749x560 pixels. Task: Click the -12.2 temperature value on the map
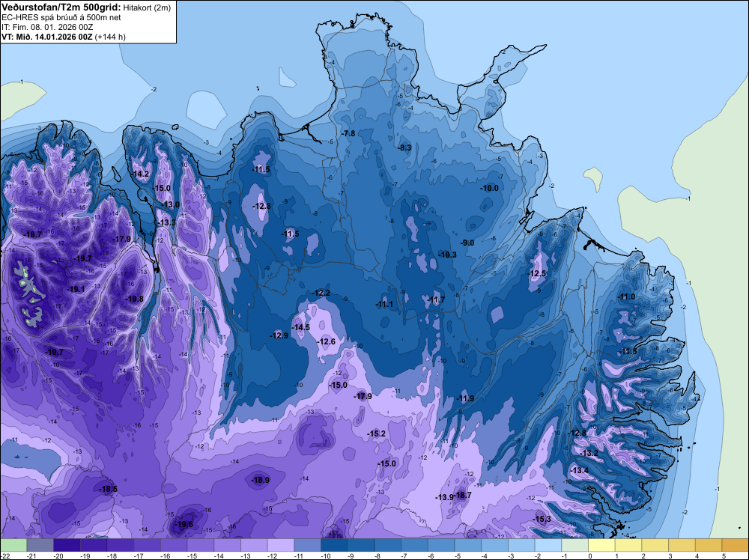pyautogui.click(x=321, y=293)
